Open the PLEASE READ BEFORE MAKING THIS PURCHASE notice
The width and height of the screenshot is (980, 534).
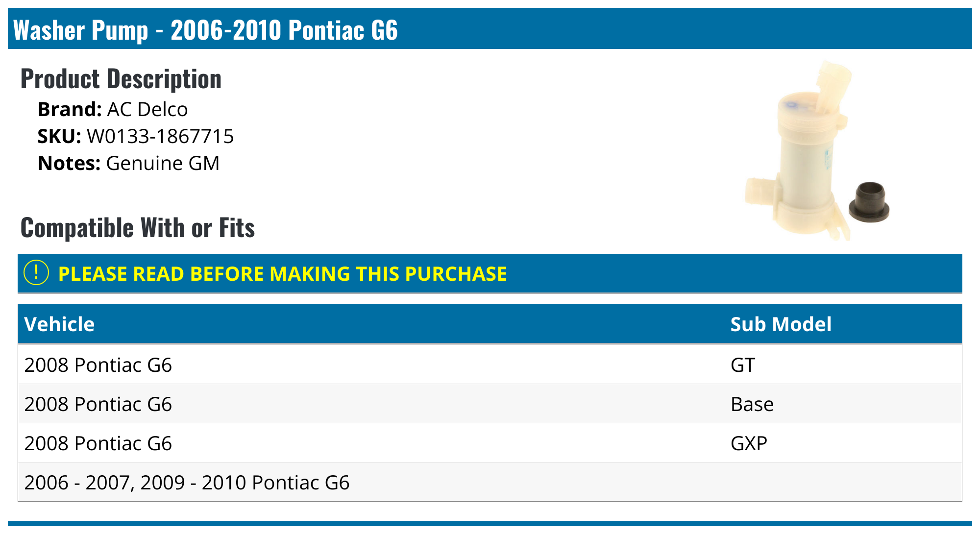point(282,274)
